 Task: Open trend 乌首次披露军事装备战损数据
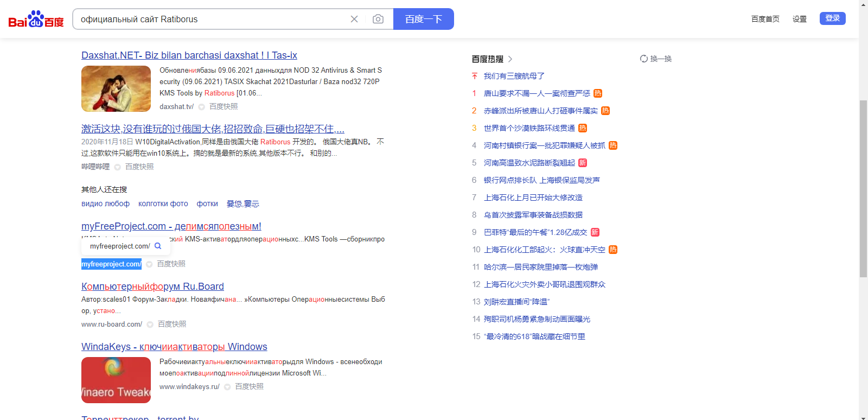click(x=533, y=215)
